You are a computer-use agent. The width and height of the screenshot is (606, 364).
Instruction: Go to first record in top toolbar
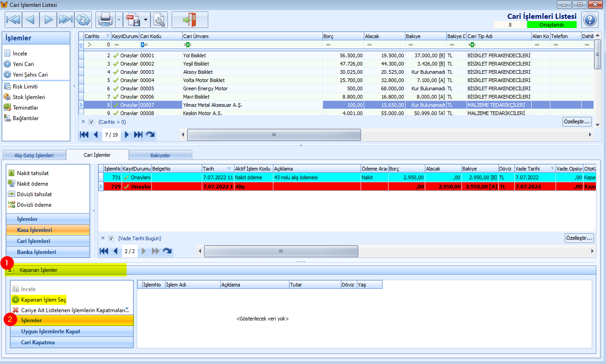13,20
